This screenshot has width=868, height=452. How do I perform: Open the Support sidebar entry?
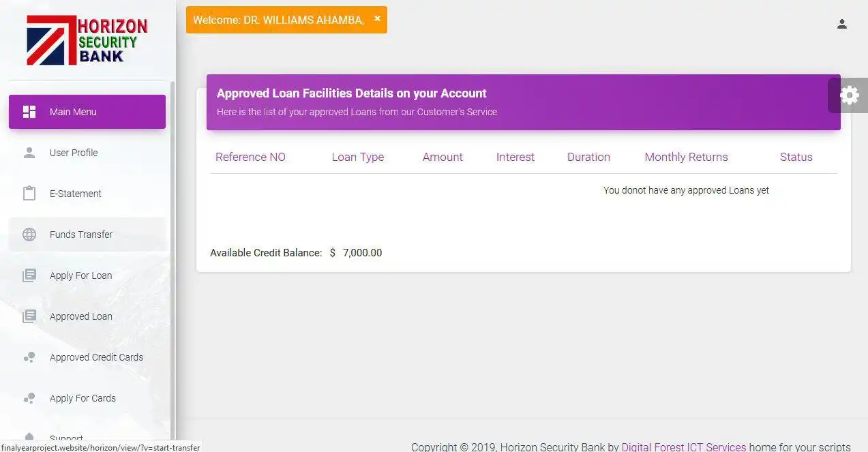[x=66, y=437]
